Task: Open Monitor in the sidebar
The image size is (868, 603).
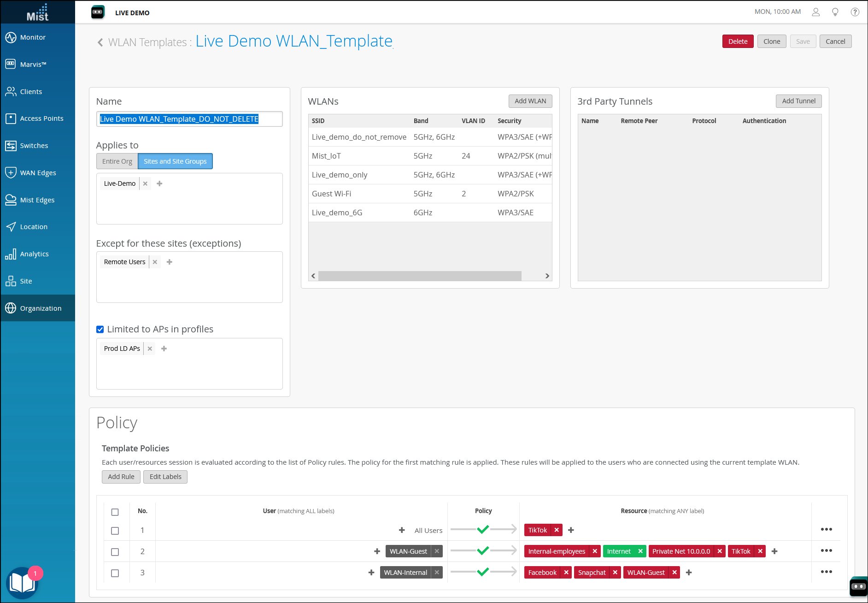Action: [x=38, y=37]
